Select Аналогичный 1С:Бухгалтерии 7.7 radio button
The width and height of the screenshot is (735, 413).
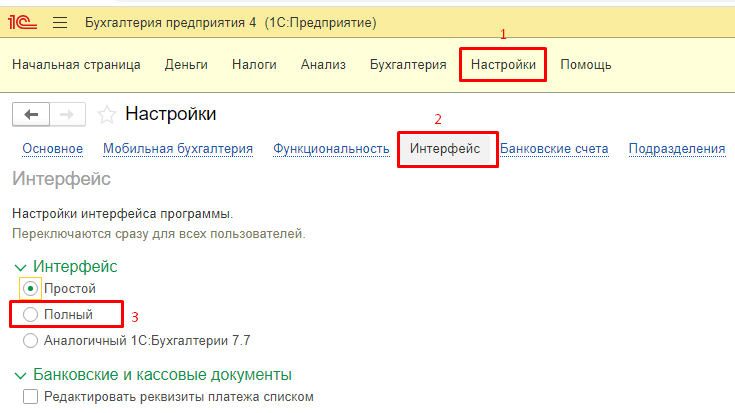pos(30,340)
